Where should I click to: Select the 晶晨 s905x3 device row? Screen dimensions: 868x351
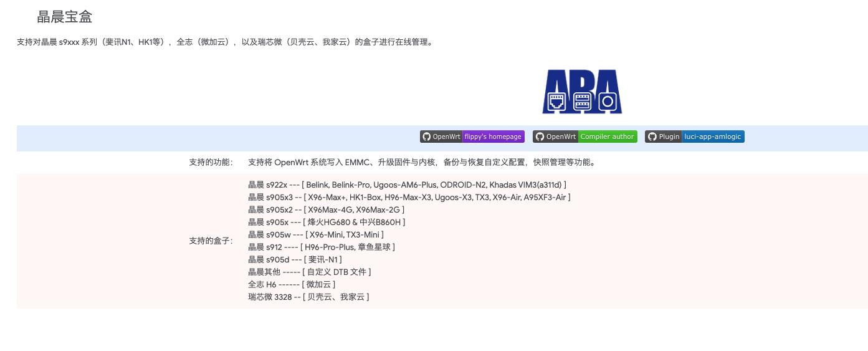[409, 197]
